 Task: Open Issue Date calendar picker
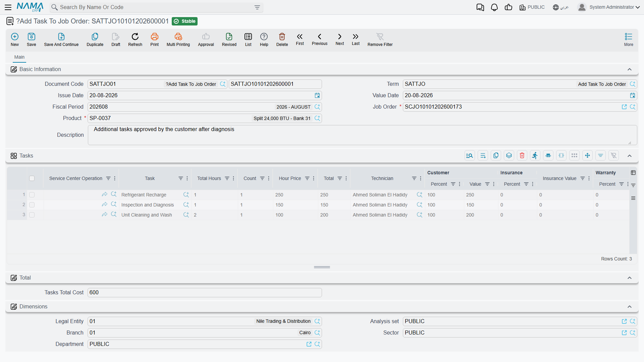pos(317,96)
